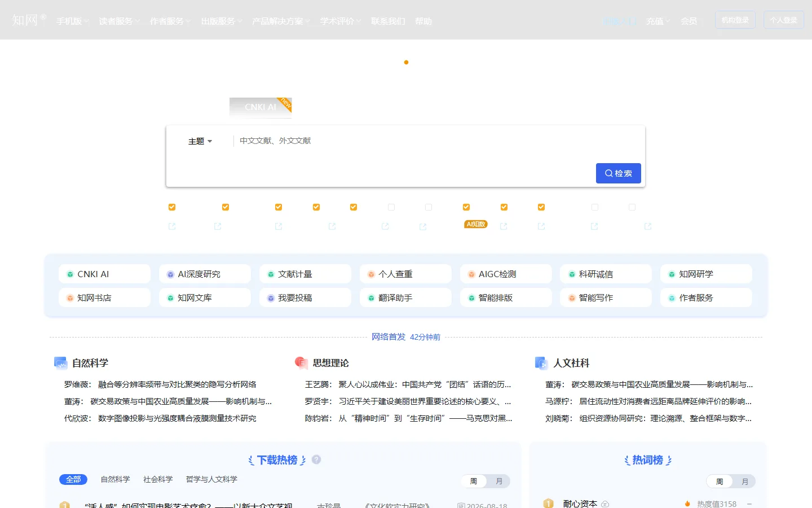The image size is (812, 508).
Task: Expand the 手机版 menu
Action: [73, 21]
